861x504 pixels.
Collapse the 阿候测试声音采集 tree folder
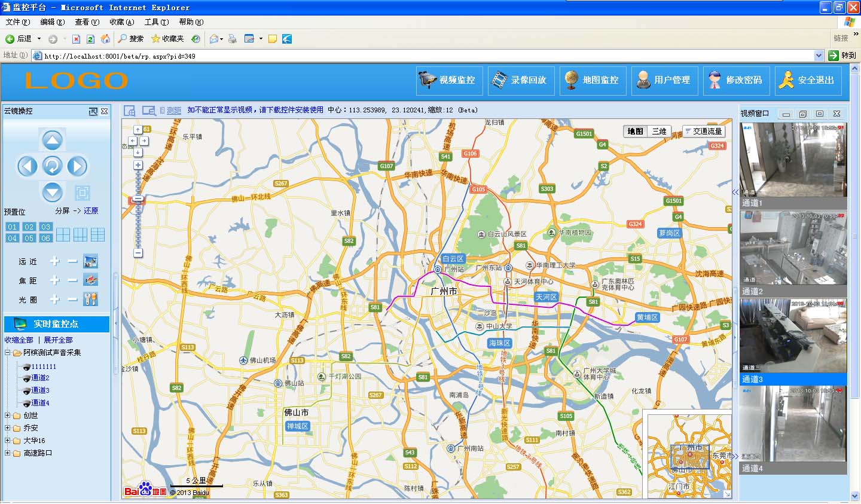tap(8, 353)
